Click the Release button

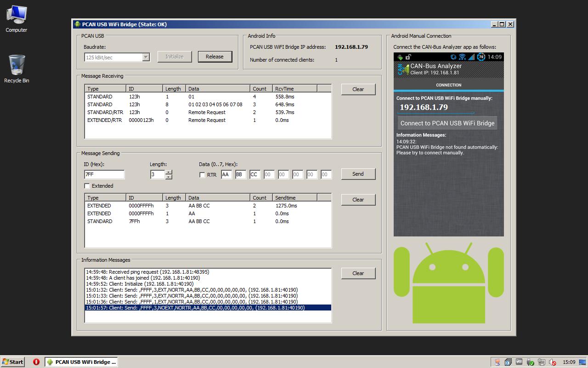tap(215, 57)
